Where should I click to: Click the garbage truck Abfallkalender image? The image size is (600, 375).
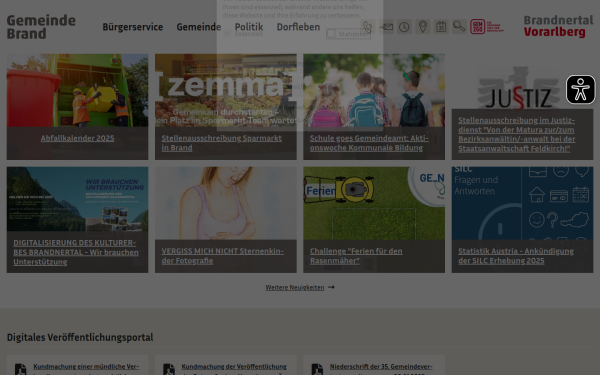(77, 90)
